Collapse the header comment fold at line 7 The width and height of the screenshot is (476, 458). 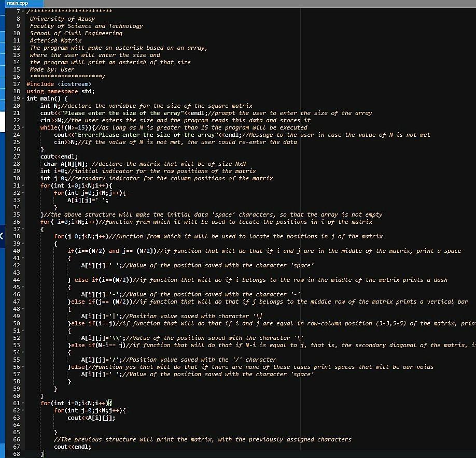(23, 11)
